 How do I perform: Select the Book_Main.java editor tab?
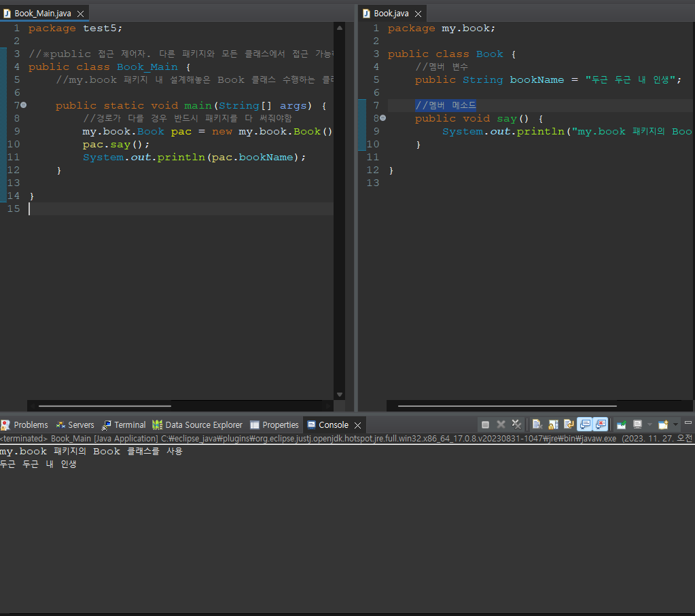[43, 14]
